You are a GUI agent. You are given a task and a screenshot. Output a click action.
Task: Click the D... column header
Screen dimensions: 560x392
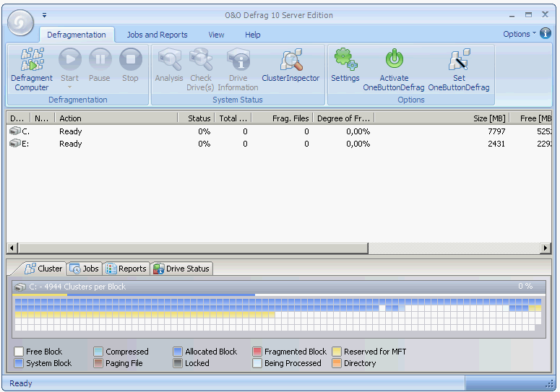tap(18, 118)
